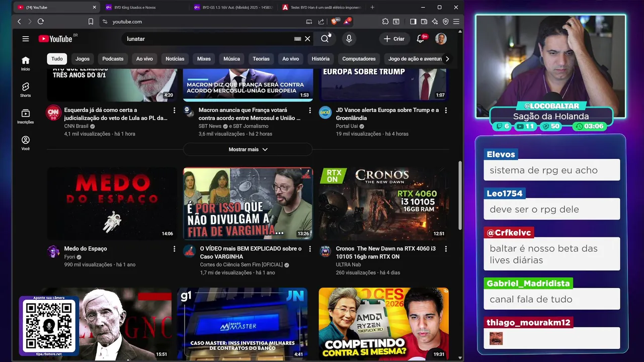Image resolution: width=644 pixels, height=362 pixels.
Task: Select the Notícias filter chip
Action: pyautogui.click(x=175, y=59)
